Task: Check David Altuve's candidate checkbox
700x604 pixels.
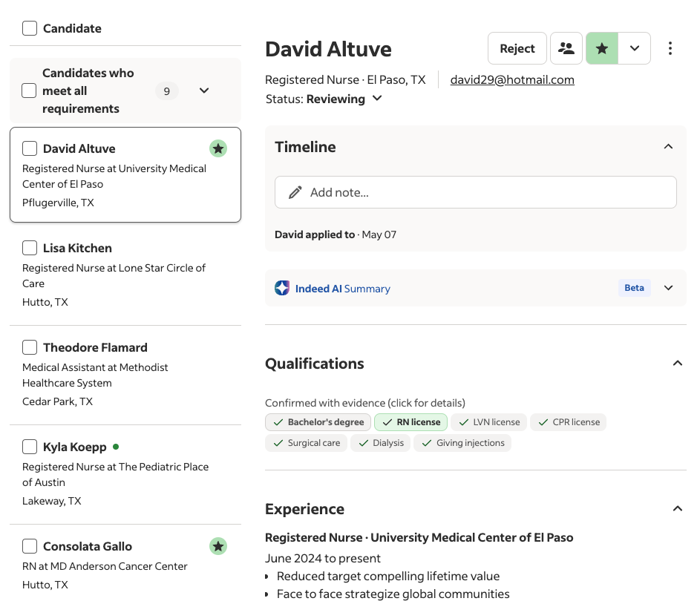Action: click(x=30, y=148)
